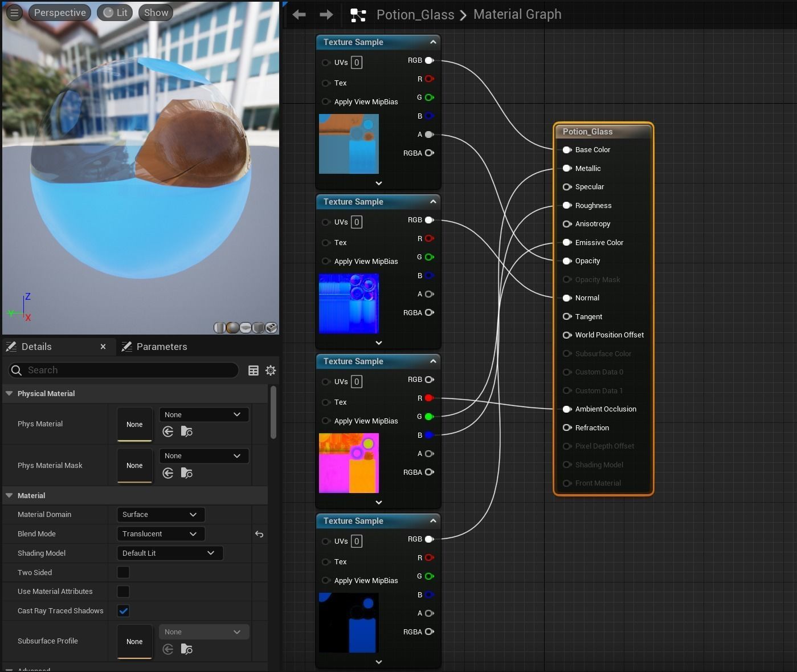Browse to Phys Material Mask asset
The image size is (797, 672).
click(187, 473)
